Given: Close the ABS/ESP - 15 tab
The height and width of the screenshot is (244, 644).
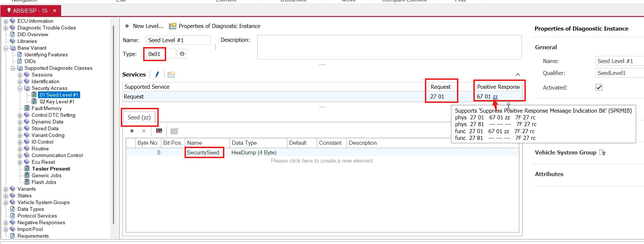Looking at the screenshot, I should [x=54, y=10].
